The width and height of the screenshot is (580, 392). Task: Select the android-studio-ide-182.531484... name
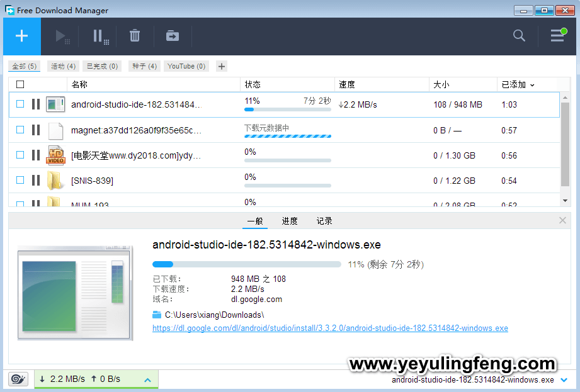[x=136, y=104]
